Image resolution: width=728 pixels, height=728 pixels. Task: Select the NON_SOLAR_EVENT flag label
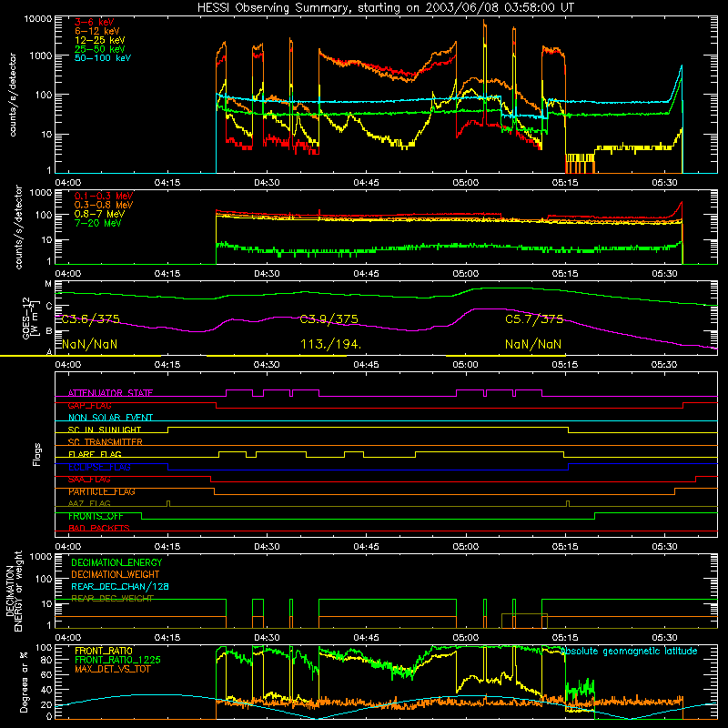(x=110, y=418)
